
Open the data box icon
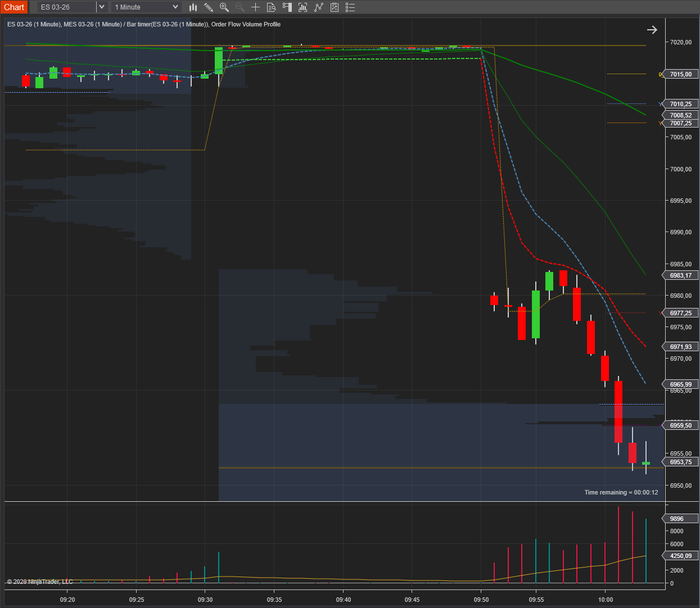click(271, 7)
